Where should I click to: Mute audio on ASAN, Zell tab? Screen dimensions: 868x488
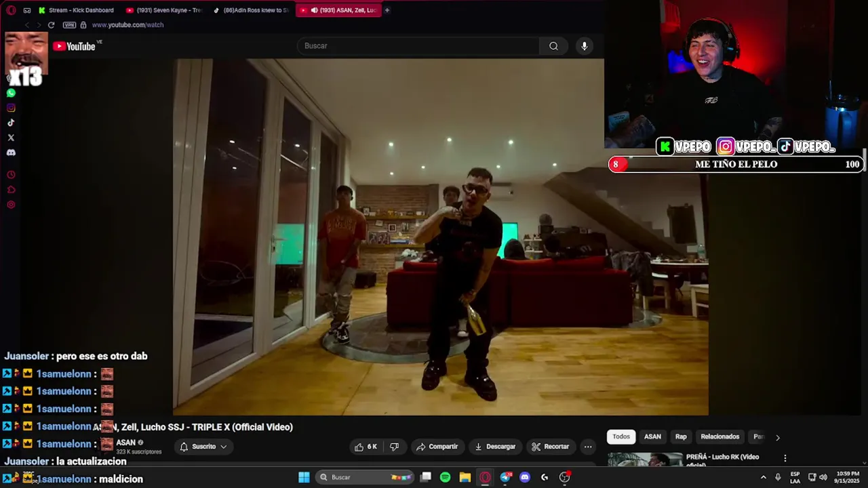coord(315,10)
